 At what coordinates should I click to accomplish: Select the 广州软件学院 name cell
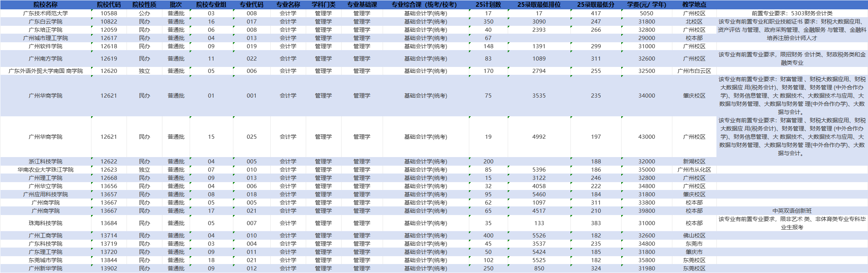point(46,46)
